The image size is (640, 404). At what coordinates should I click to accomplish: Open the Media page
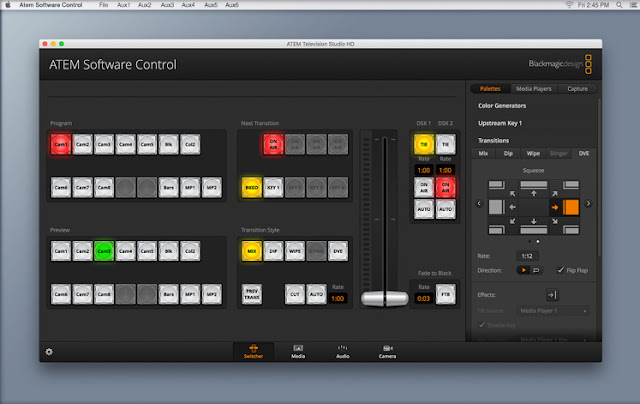[x=298, y=351]
